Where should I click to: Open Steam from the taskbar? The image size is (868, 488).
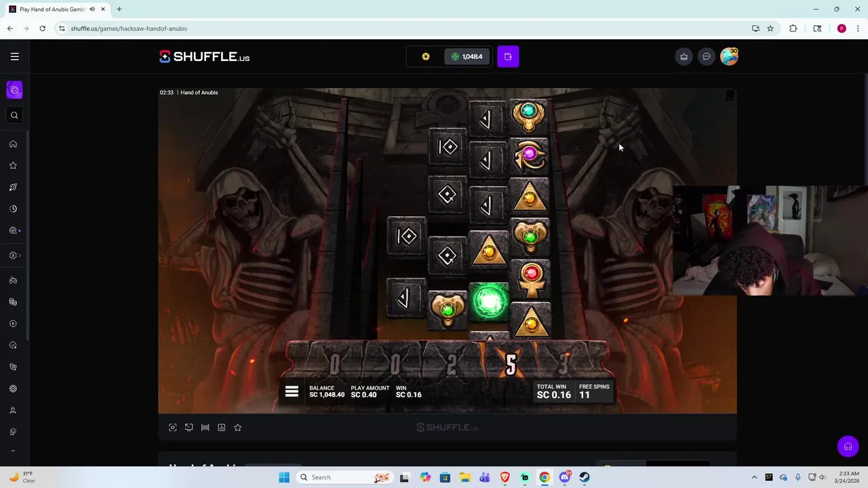[585, 477]
